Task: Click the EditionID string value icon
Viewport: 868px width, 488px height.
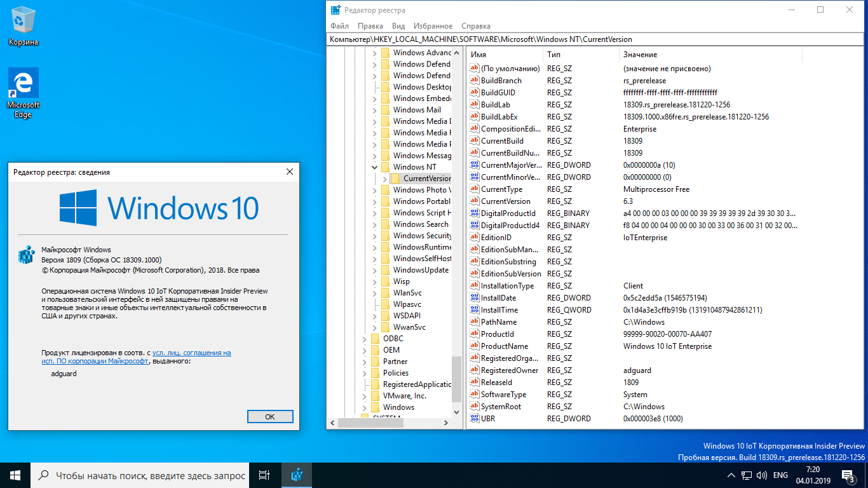Action: pos(475,237)
